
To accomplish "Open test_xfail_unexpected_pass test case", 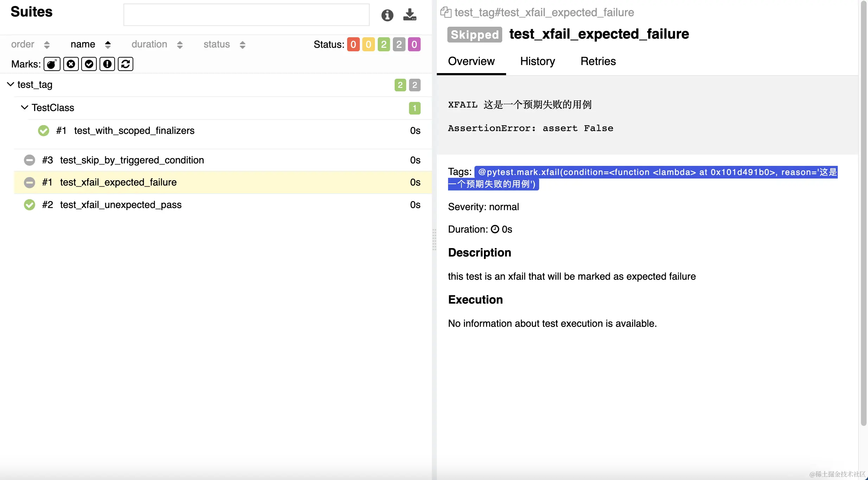I will pos(121,205).
